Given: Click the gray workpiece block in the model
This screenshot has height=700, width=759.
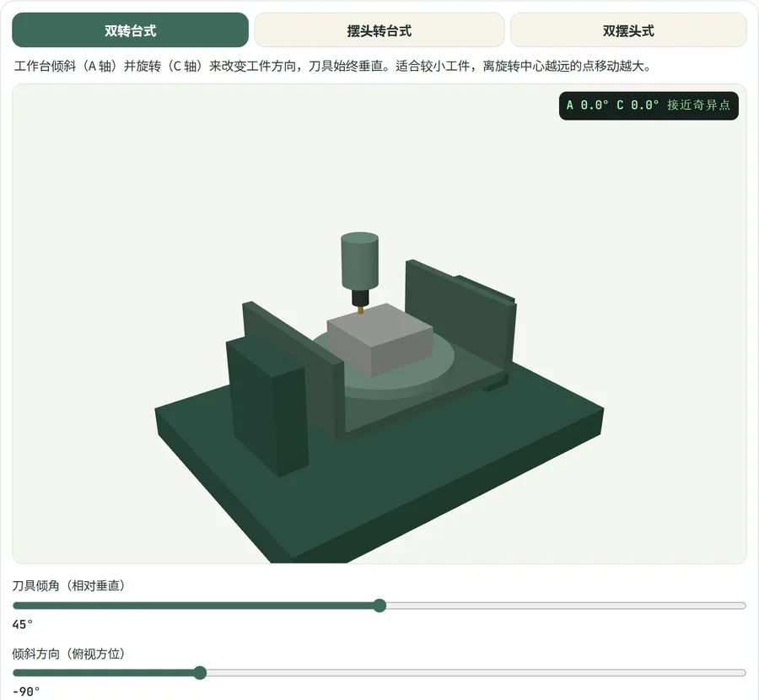Looking at the screenshot, I should 379,341.
